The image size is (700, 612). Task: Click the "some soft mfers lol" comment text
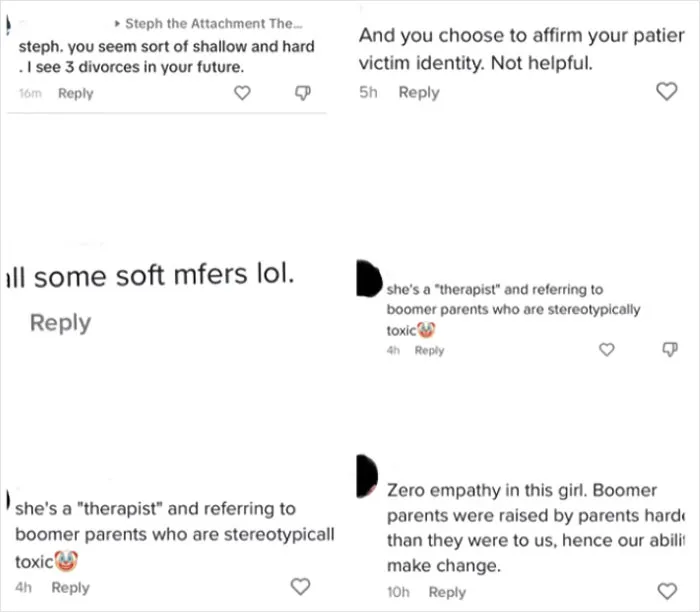(x=150, y=275)
